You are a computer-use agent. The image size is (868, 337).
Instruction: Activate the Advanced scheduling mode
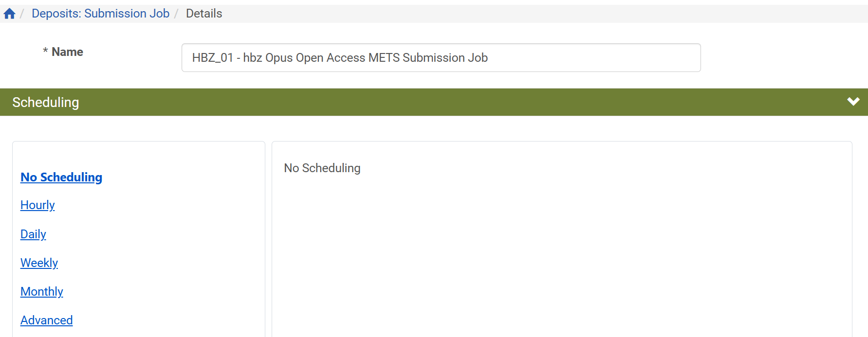click(46, 320)
